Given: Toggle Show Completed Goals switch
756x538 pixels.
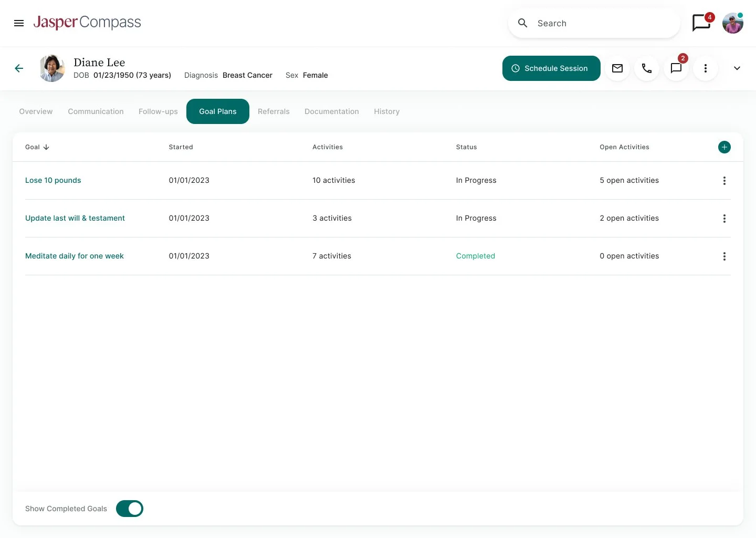Looking at the screenshot, I should pyautogui.click(x=130, y=509).
